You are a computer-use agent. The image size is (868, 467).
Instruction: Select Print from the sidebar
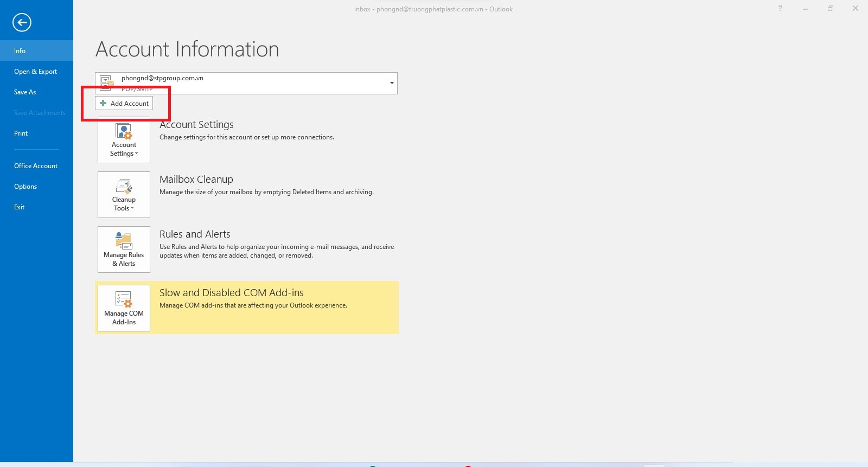tap(21, 133)
